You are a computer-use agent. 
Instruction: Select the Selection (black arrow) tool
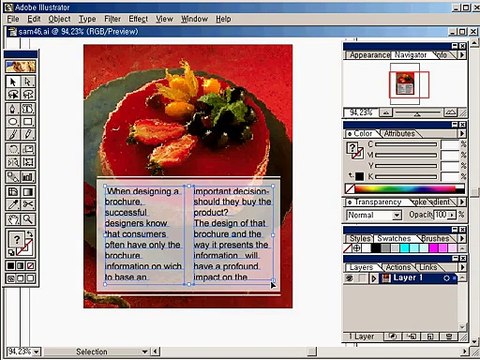tap(13, 81)
